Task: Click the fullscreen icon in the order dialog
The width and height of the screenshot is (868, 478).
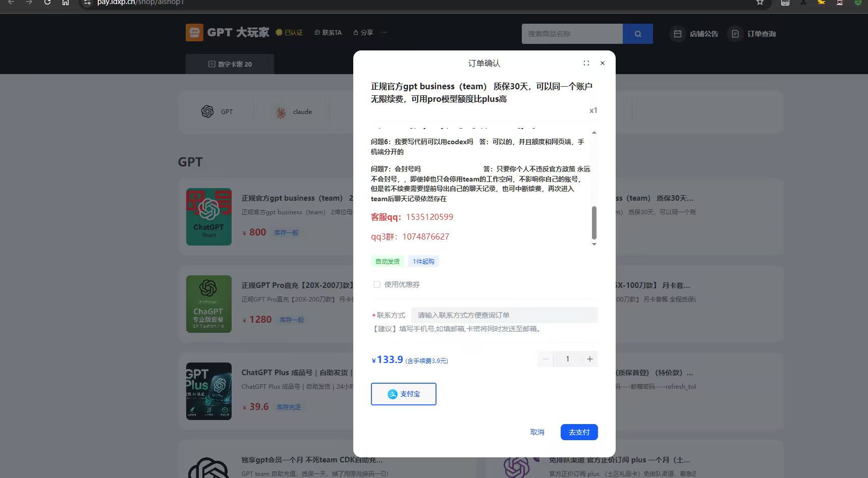Action: [x=586, y=63]
